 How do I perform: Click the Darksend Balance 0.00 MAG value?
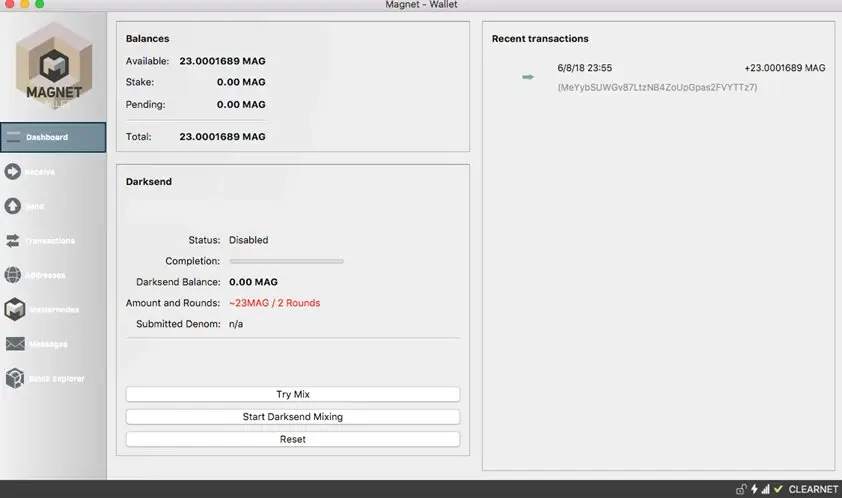[253, 282]
